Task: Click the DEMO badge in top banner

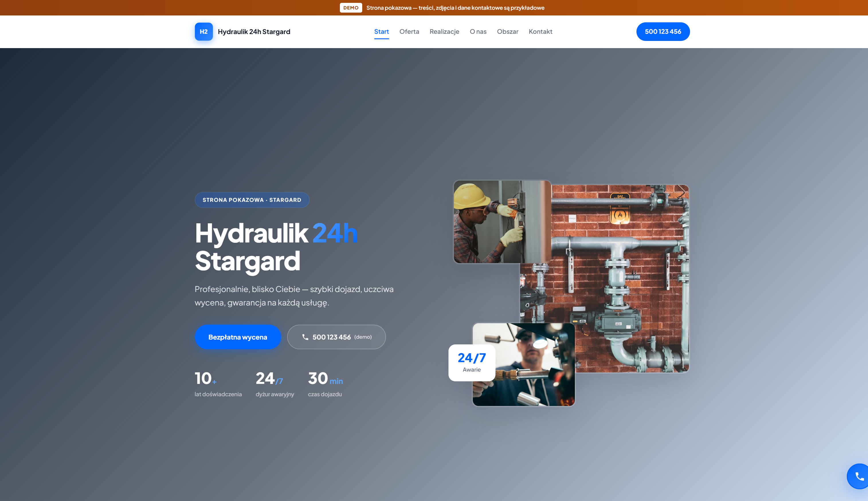Action: point(351,7)
